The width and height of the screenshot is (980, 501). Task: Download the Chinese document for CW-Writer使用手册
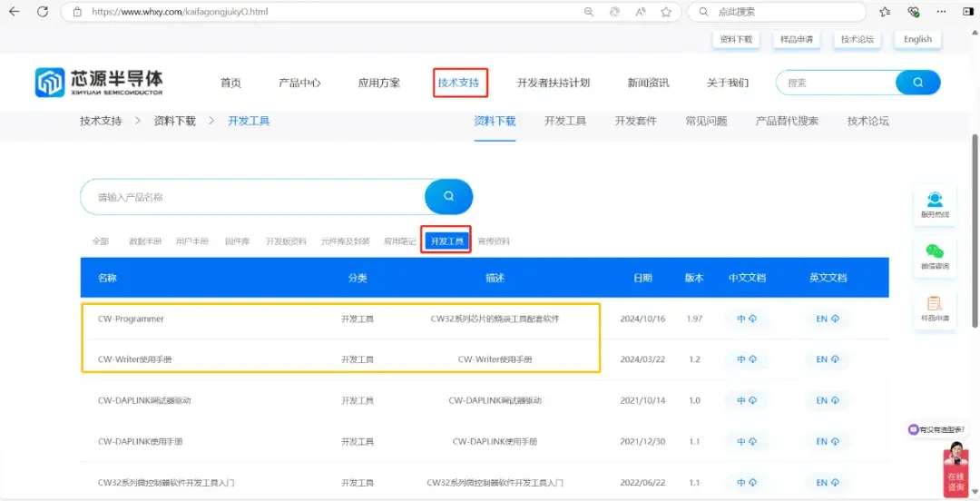[x=747, y=359]
